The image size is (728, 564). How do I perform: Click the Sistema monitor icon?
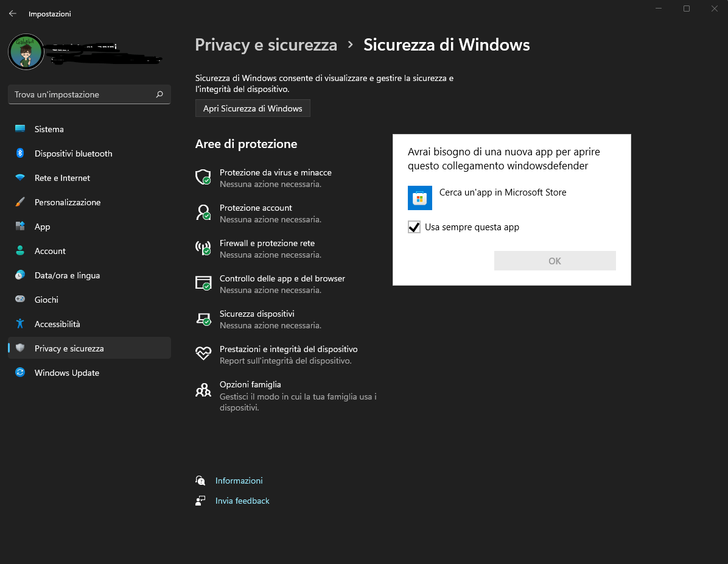20,129
